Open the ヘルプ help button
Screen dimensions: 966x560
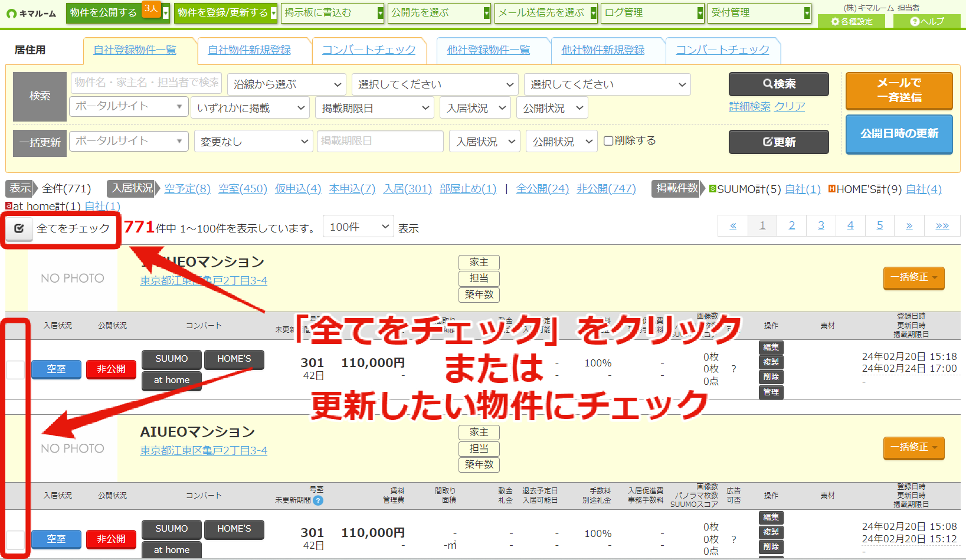(x=927, y=21)
